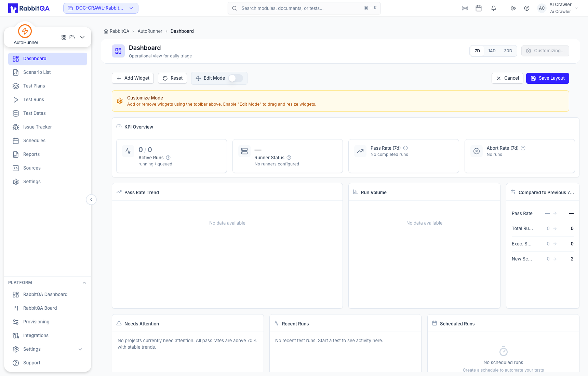The width and height of the screenshot is (588, 376).
Task: Cancel the customize mode
Action: pyautogui.click(x=507, y=78)
